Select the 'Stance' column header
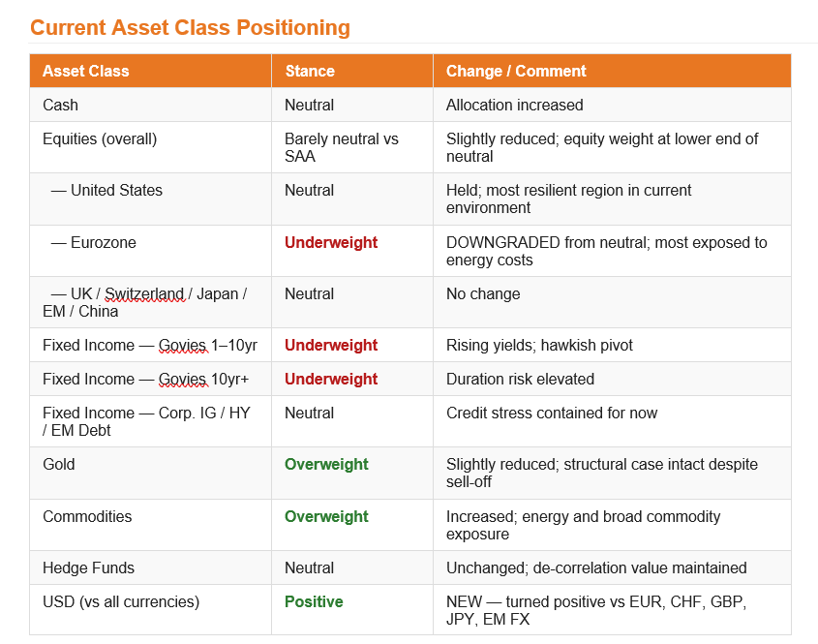The height and width of the screenshot is (644, 818). point(310,71)
